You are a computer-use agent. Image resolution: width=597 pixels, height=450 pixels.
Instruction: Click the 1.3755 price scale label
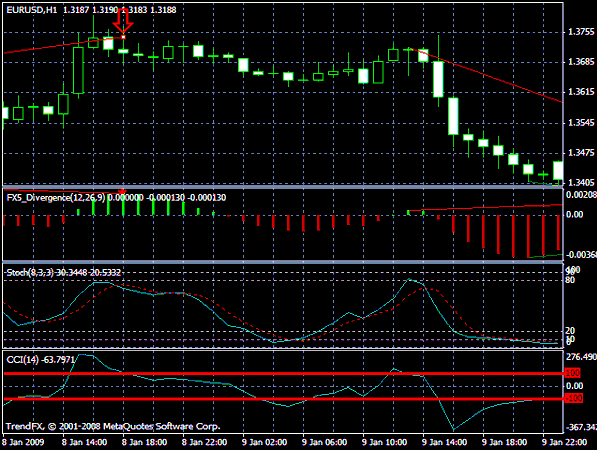click(581, 32)
